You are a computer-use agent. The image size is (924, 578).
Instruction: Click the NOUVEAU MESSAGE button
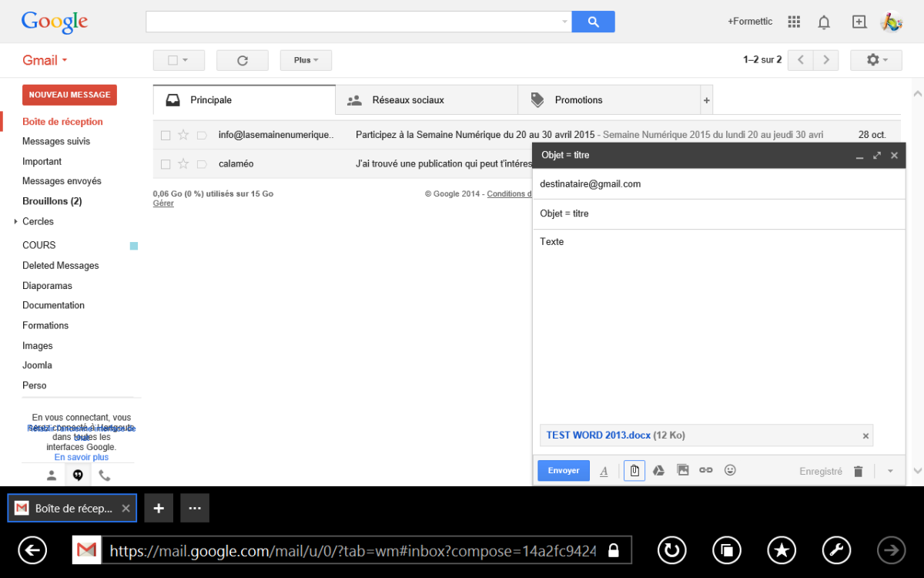(x=69, y=95)
